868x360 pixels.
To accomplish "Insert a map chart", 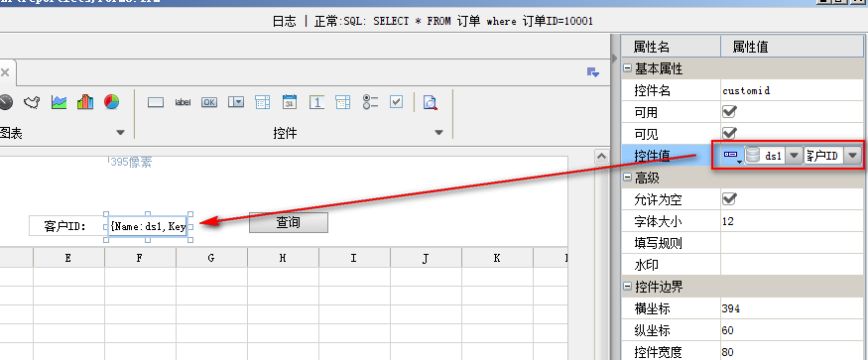I will tap(32, 102).
